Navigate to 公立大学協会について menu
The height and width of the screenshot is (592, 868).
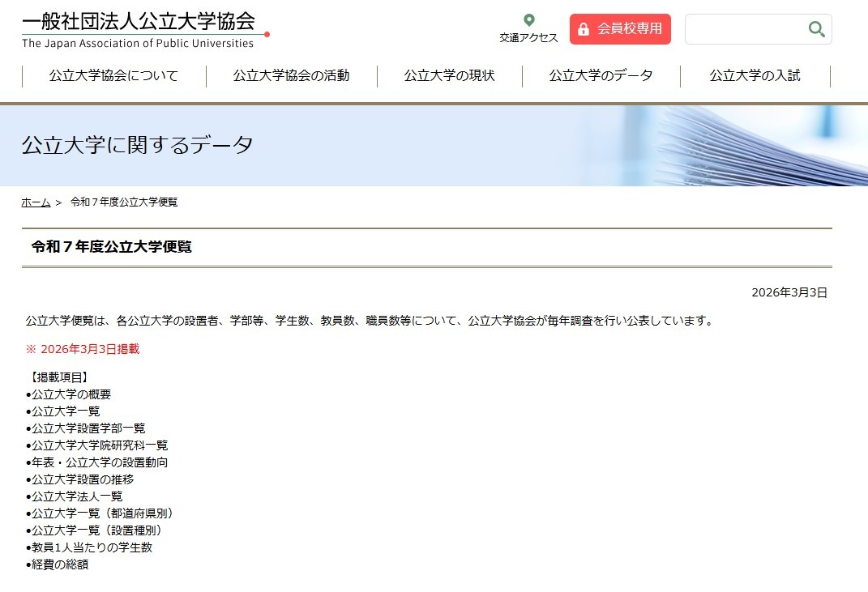(x=114, y=75)
